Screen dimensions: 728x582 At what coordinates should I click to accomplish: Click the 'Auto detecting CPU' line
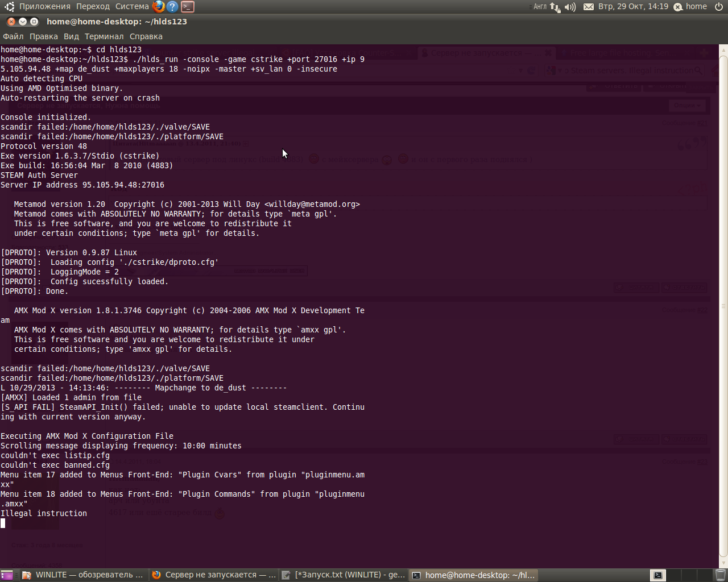pos(42,78)
